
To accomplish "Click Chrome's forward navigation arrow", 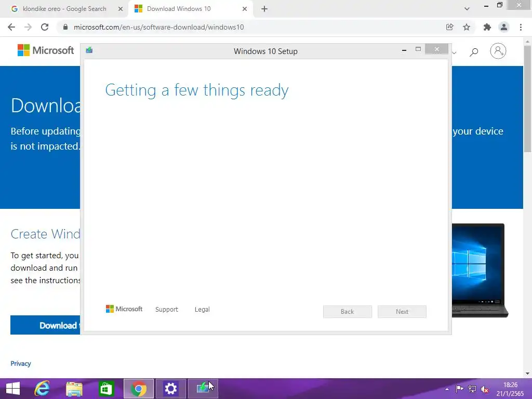I will click(28, 27).
